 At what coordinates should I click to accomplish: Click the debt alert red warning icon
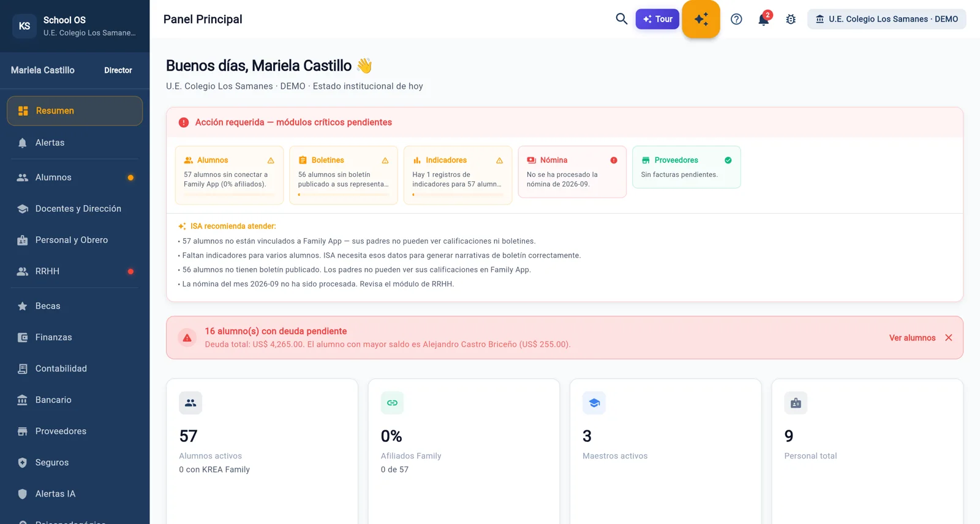coord(187,338)
